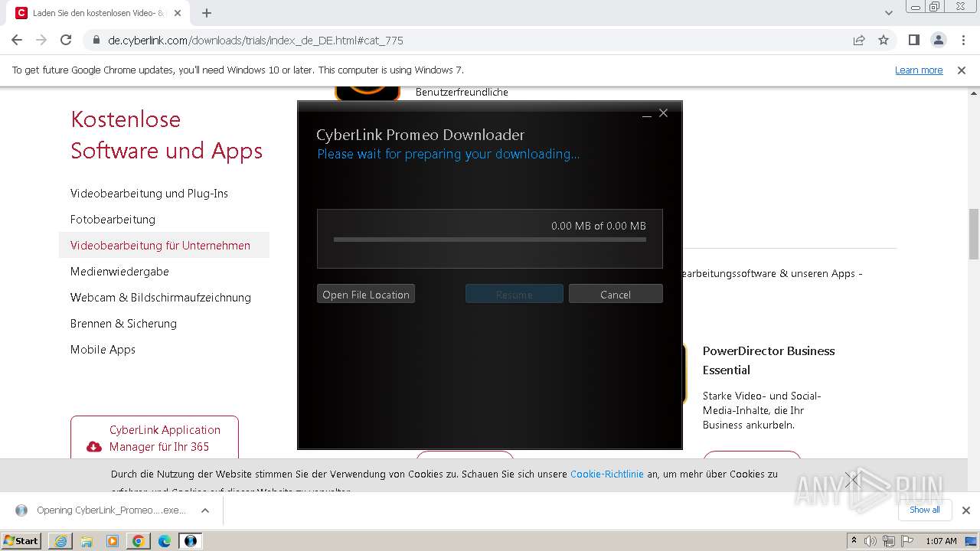Open volume control in tray

coord(871,541)
